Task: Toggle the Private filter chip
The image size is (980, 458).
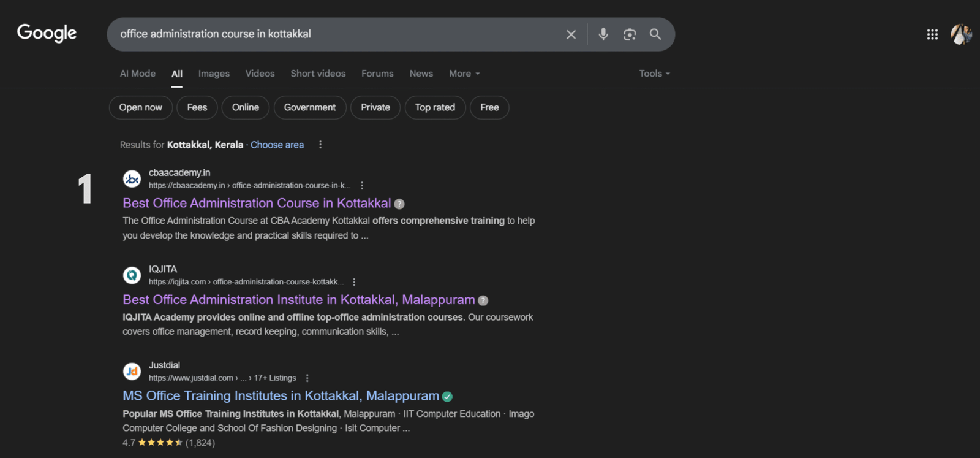Action: click(x=375, y=107)
